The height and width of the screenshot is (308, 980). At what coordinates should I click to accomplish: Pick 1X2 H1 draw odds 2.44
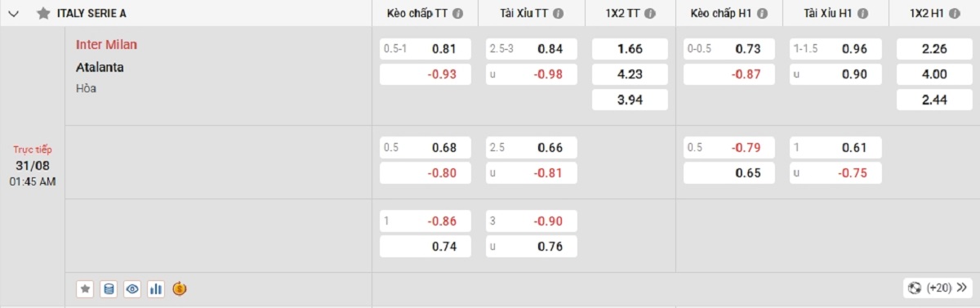click(x=934, y=100)
